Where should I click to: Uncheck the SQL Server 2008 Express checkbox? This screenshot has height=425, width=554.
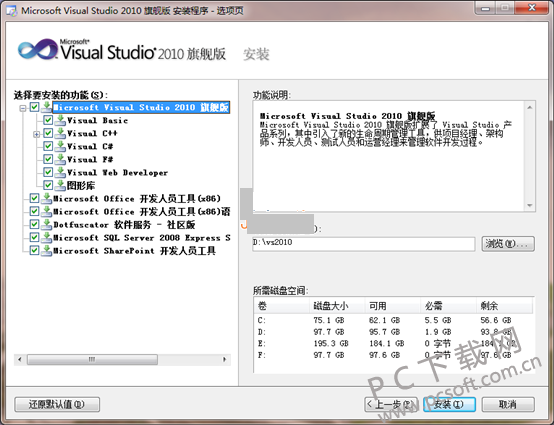click(34, 237)
